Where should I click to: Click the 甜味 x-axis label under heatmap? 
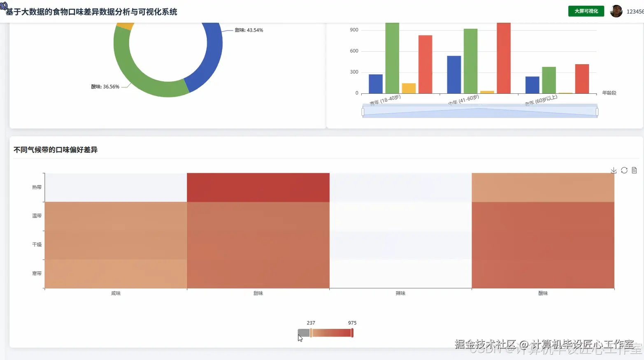258,293
